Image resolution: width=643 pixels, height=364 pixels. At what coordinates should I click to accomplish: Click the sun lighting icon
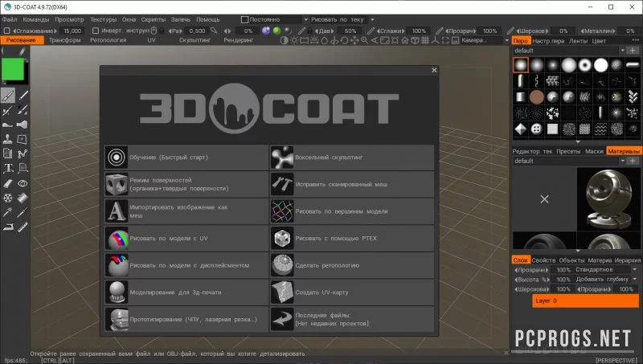[294, 40]
